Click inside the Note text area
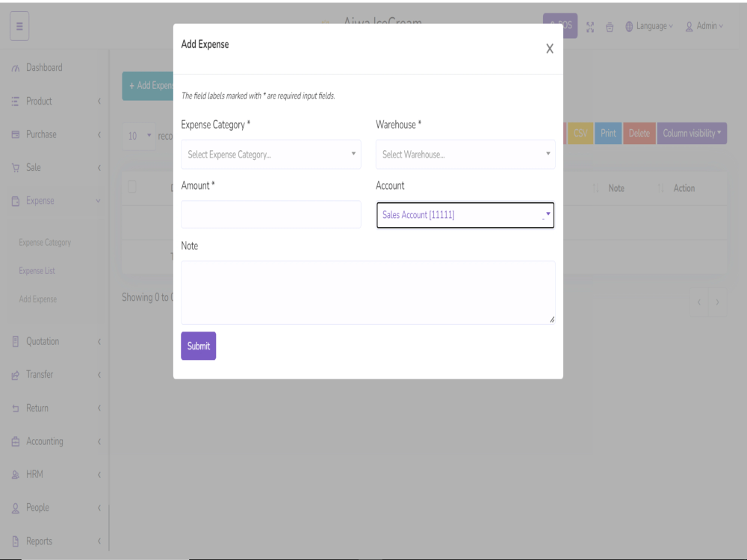 click(368, 293)
